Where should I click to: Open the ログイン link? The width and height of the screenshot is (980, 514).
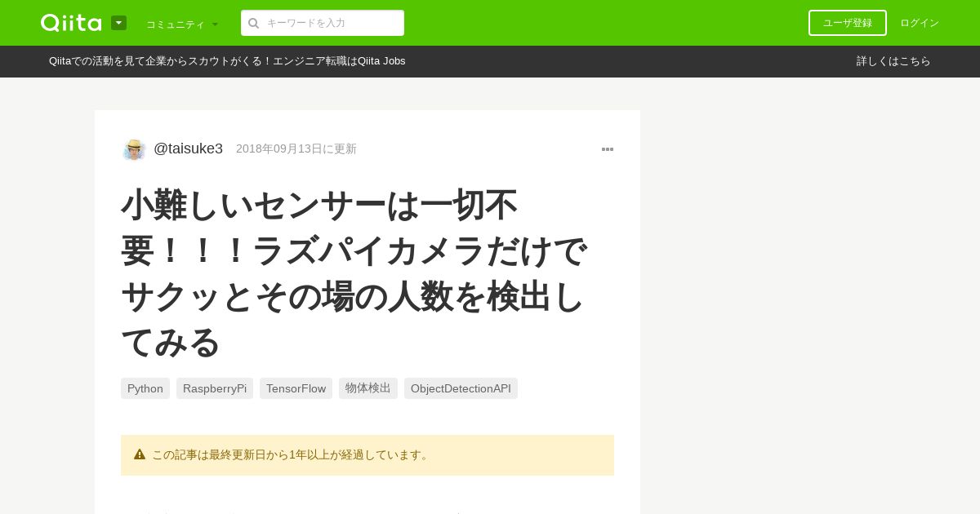point(920,23)
